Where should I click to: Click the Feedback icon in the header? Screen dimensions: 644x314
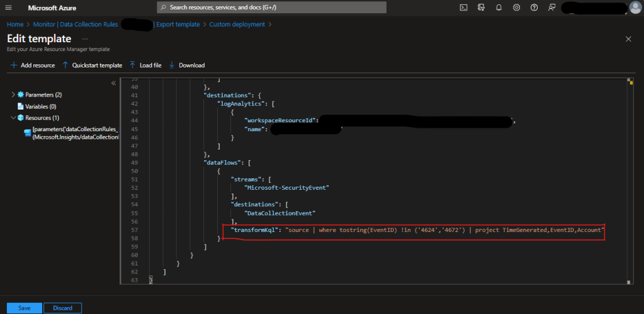pos(551,8)
